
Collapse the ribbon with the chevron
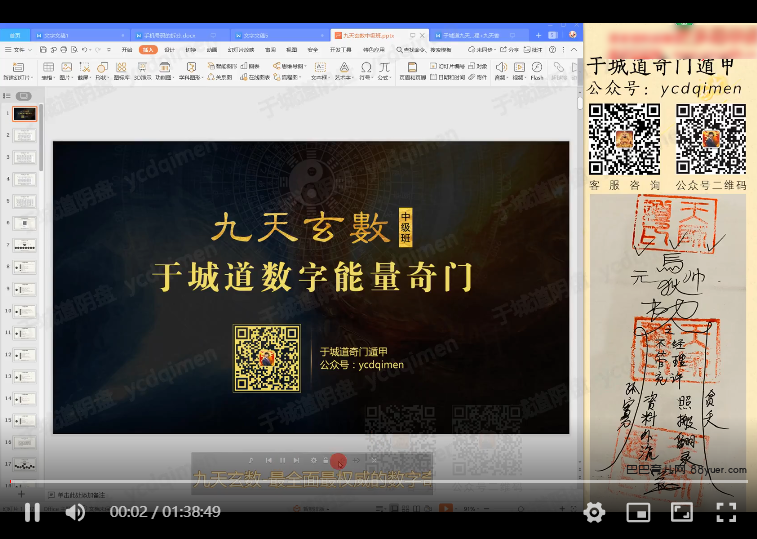(x=574, y=49)
